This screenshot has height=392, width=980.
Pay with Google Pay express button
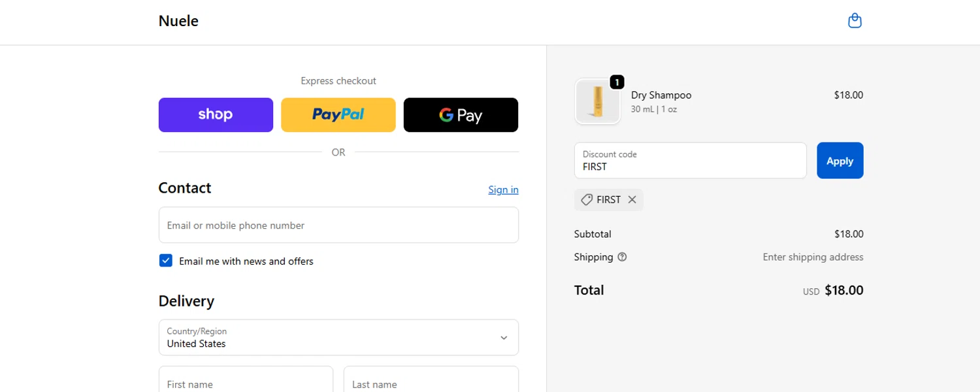pos(461,115)
